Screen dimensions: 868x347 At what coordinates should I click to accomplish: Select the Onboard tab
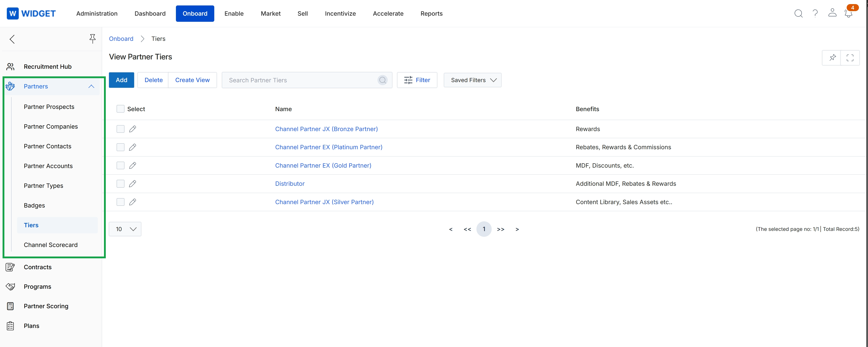pyautogui.click(x=195, y=13)
